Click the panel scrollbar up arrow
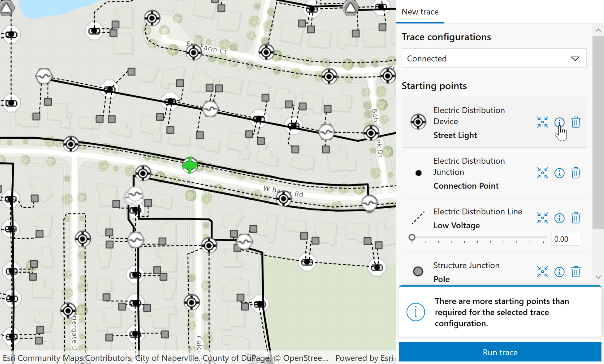Viewport: 604px width, 364px height. coord(598,30)
